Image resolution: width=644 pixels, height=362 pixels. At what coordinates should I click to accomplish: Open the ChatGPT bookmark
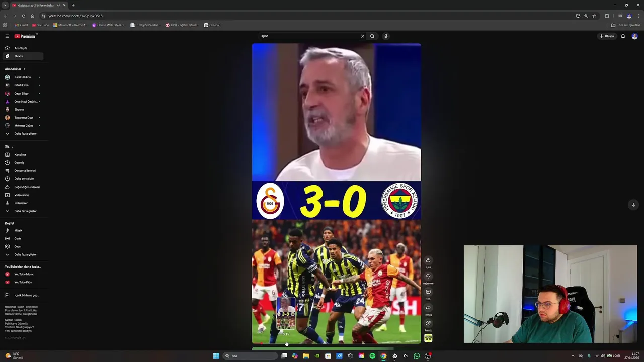(x=212, y=25)
